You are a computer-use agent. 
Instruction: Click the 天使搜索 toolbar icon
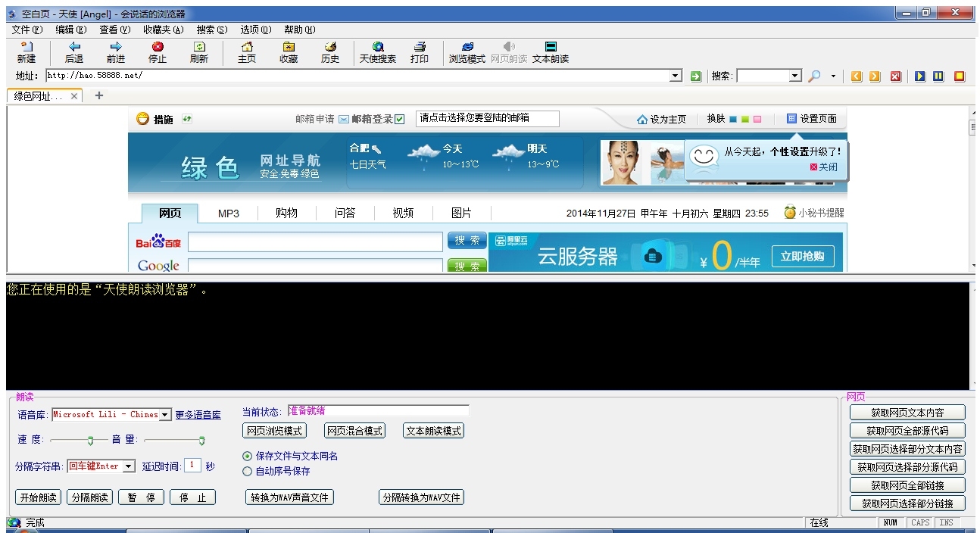pos(377,48)
